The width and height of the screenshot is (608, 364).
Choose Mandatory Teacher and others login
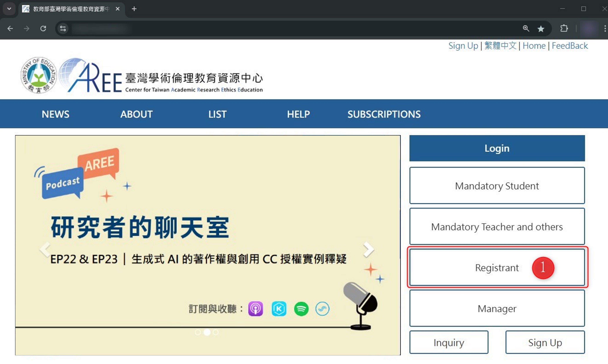[x=497, y=226]
